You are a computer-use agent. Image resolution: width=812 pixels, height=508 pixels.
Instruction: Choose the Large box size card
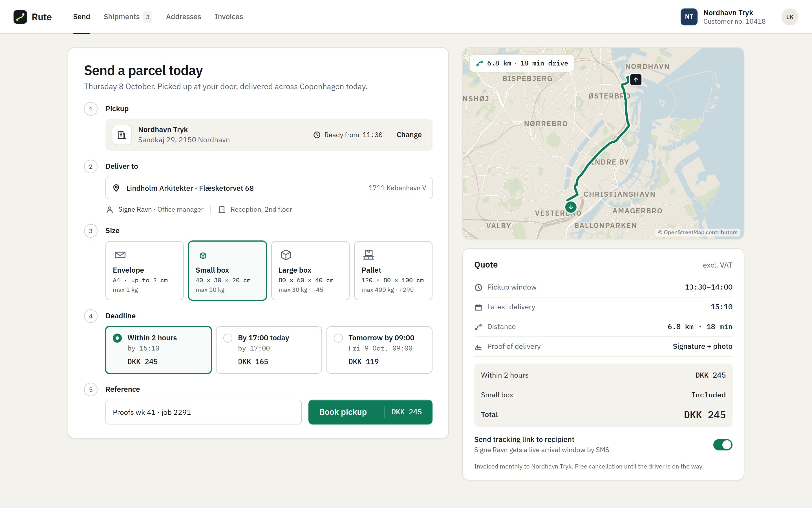point(310,270)
